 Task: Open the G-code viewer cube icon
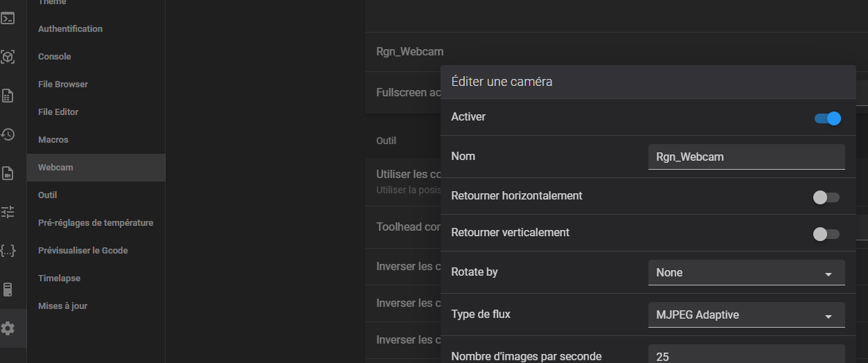pyautogui.click(x=8, y=57)
